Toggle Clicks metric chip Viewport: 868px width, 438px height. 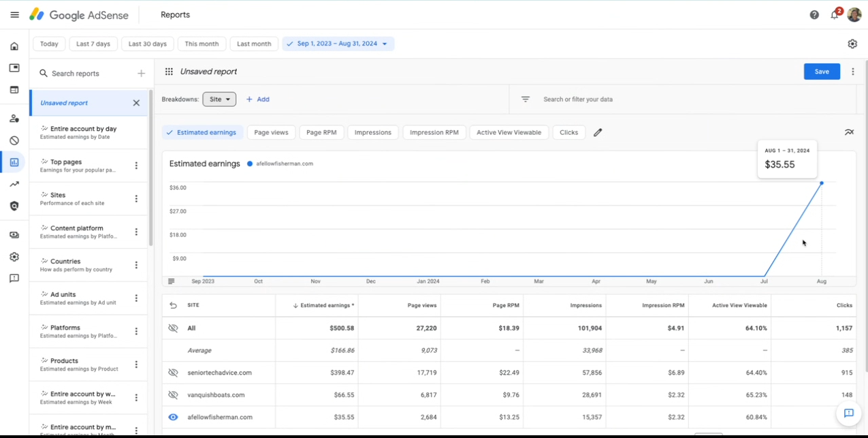point(569,132)
